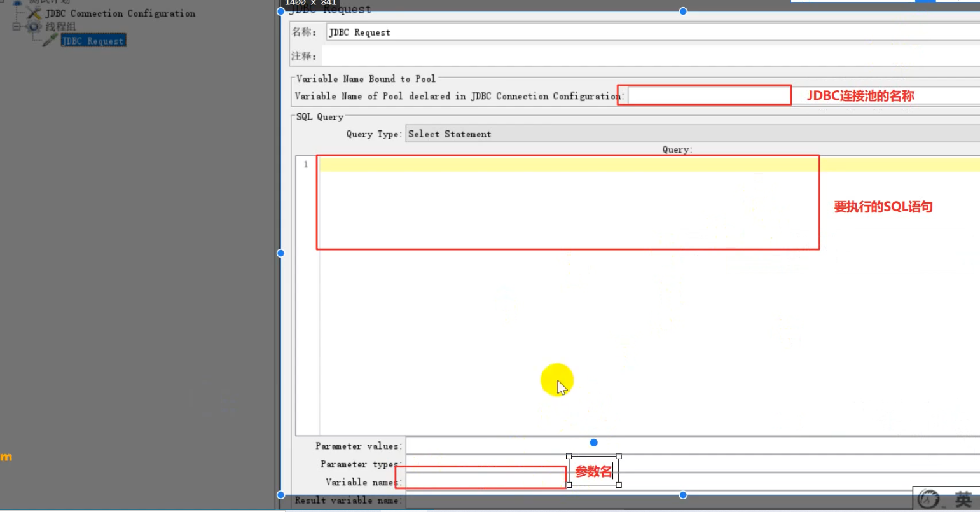
Task: Click the Result variable name field
Action: coord(693,500)
